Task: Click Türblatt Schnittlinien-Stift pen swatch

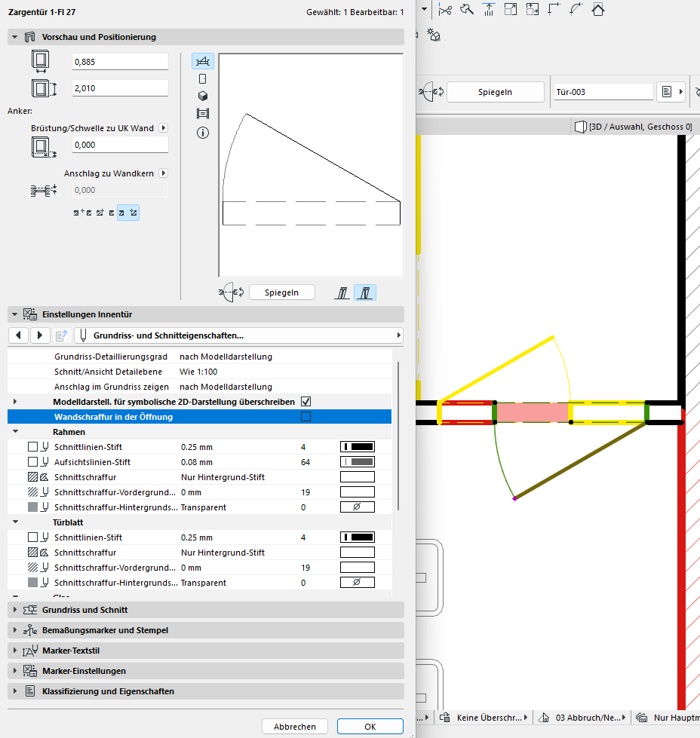Action: 358,537
